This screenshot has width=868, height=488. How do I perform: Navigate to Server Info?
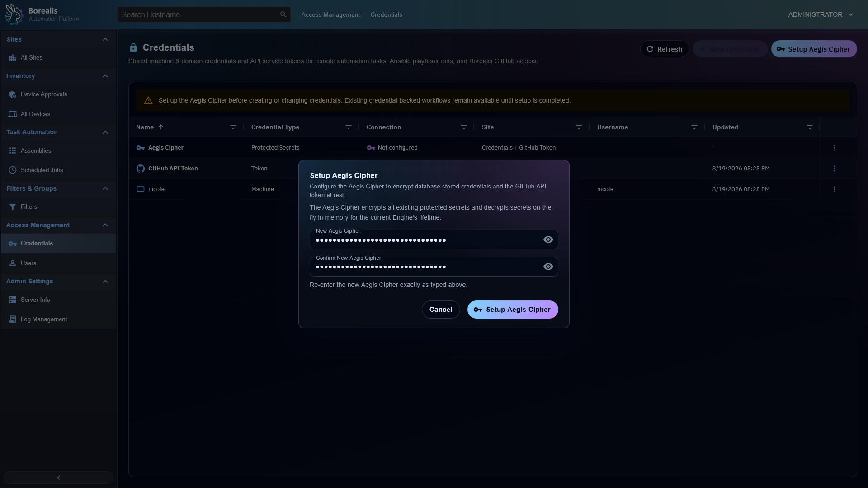(x=58, y=300)
